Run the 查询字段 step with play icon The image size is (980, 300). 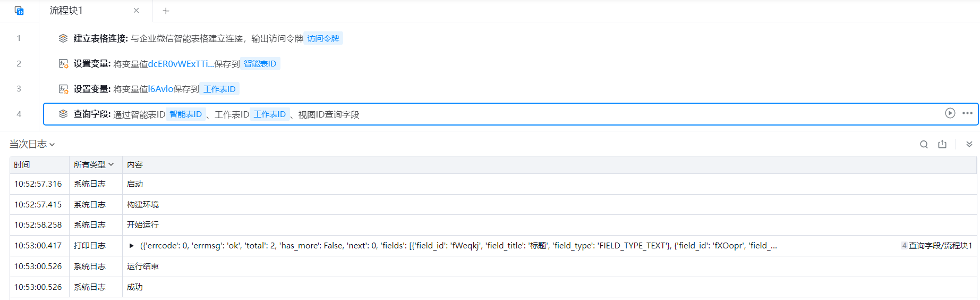click(950, 113)
